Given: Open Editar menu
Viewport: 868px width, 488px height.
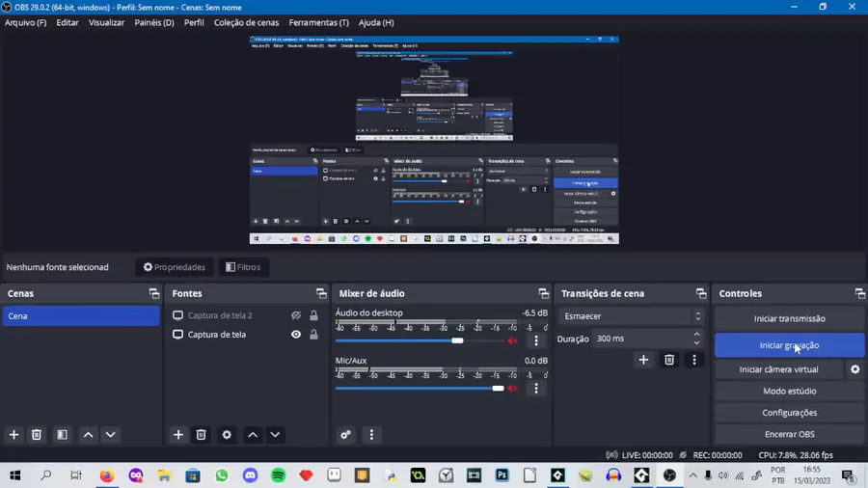Looking at the screenshot, I should click(68, 23).
